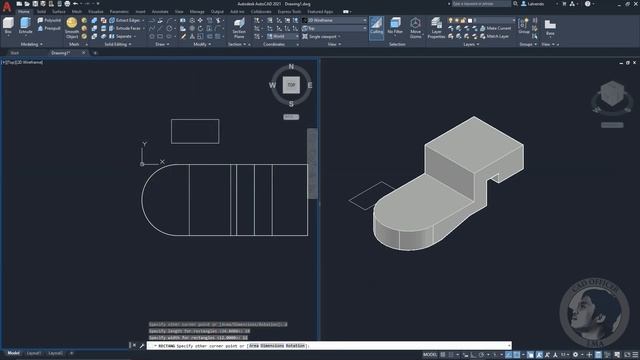
Task: Switch to the Model layout tab
Action: (13, 353)
